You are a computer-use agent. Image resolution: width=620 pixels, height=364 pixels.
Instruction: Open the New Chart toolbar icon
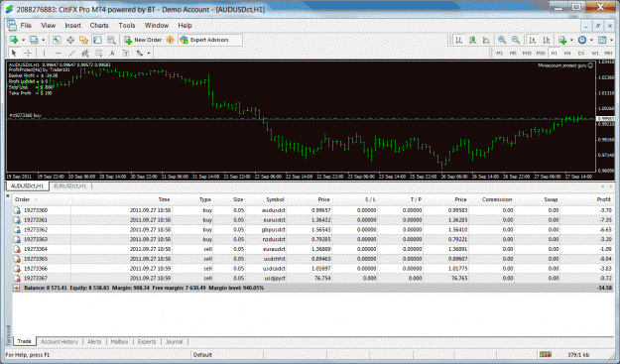click(14, 40)
